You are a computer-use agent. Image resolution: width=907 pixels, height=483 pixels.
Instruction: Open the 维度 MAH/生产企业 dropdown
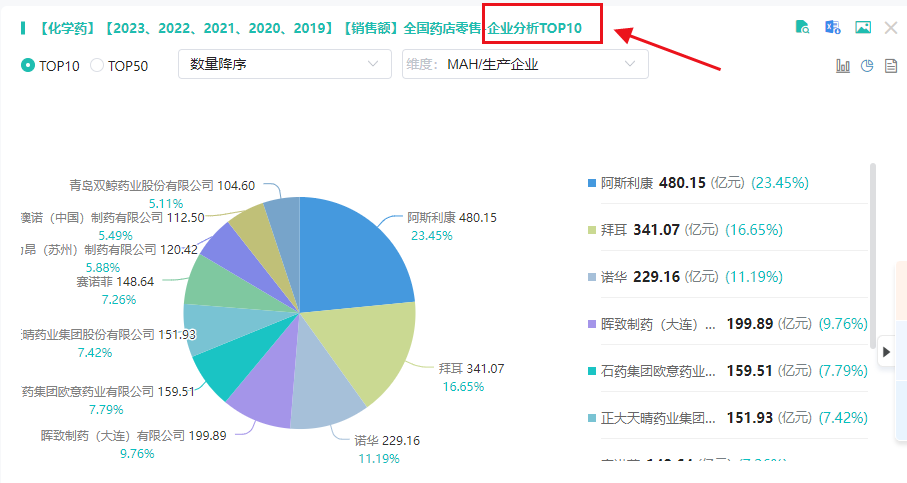click(525, 64)
